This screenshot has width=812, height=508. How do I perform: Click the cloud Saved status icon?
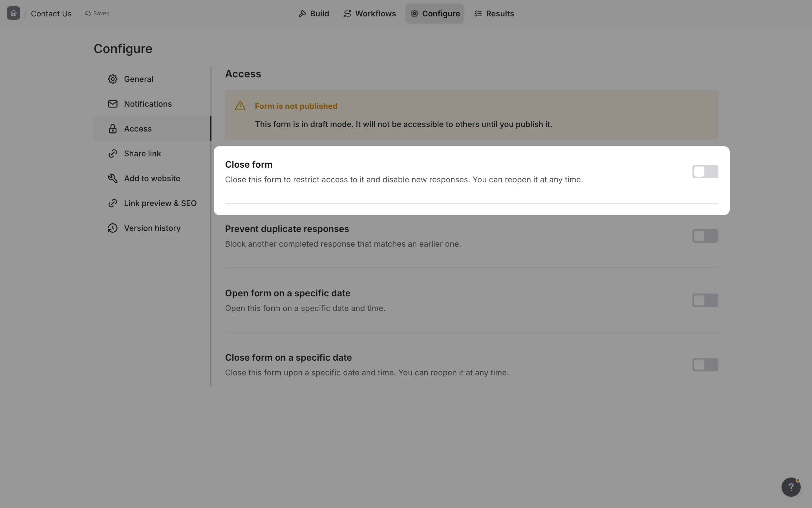(x=88, y=13)
